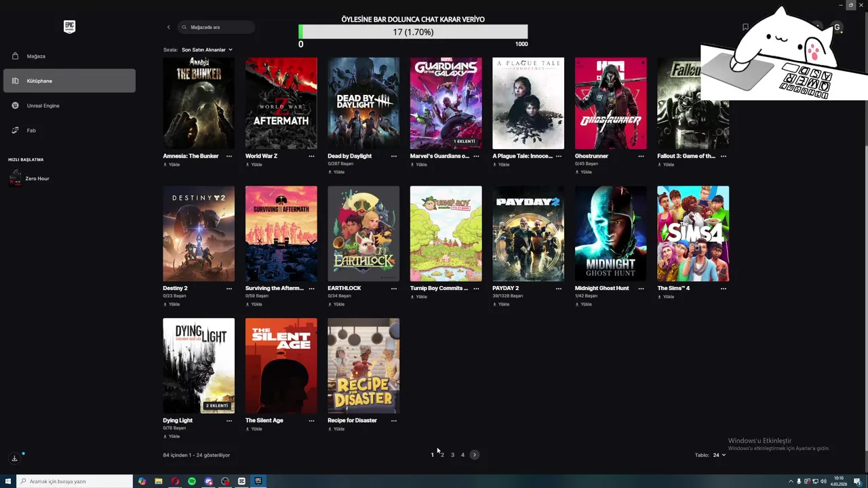The image size is (868, 488).
Task: Open the Windows Start menu
Action: [x=8, y=481]
